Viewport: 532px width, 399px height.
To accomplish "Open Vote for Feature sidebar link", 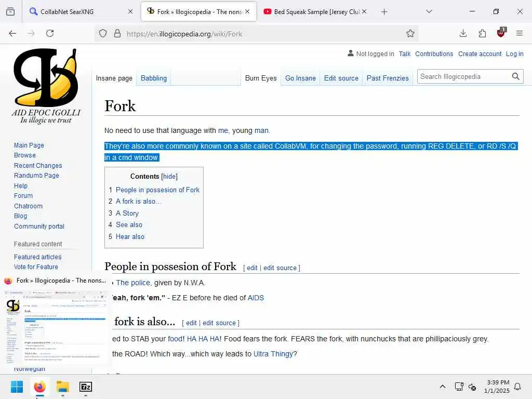I will click(36, 267).
